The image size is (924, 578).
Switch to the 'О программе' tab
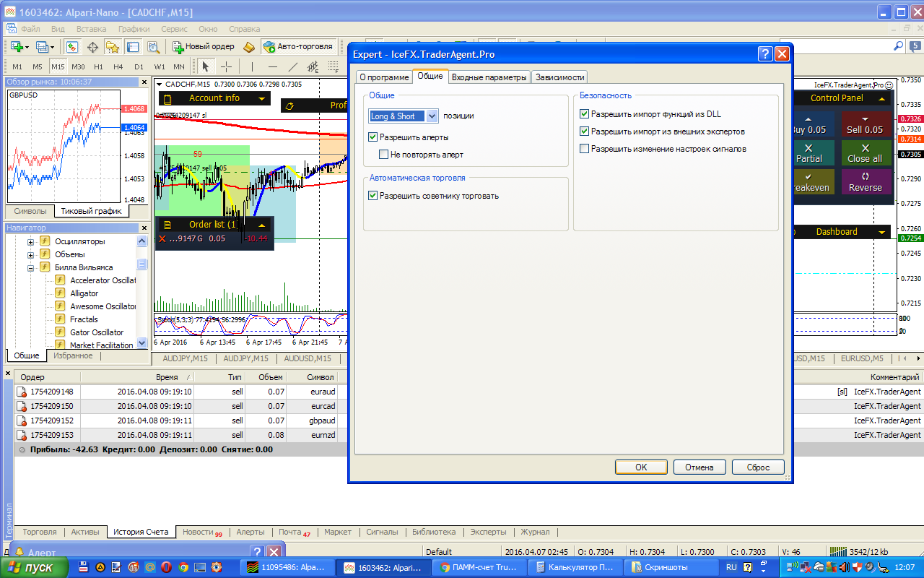383,77
